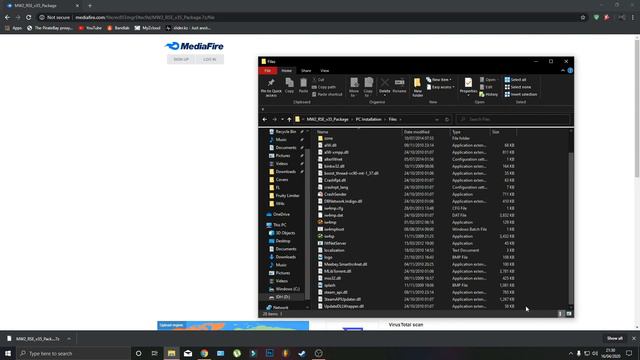The image size is (640, 360).
Task: Open the Move to dropdown
Action: click(354, 88)
